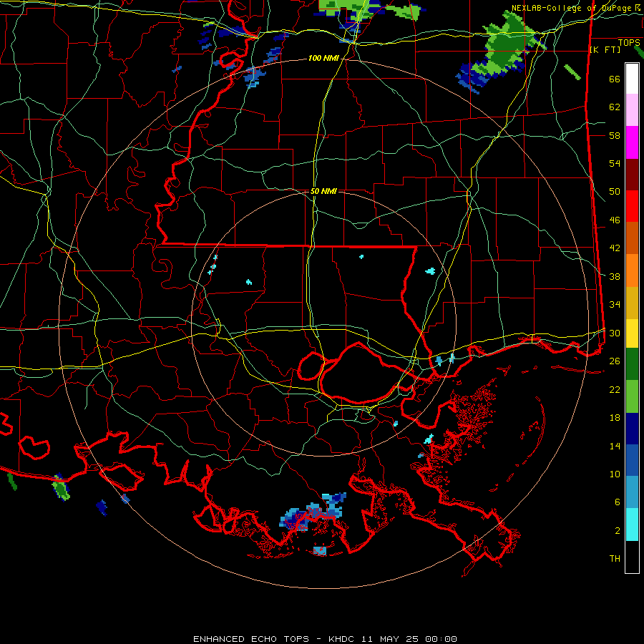Click legend value "66"
644x644 pixels.
point(615,79)
